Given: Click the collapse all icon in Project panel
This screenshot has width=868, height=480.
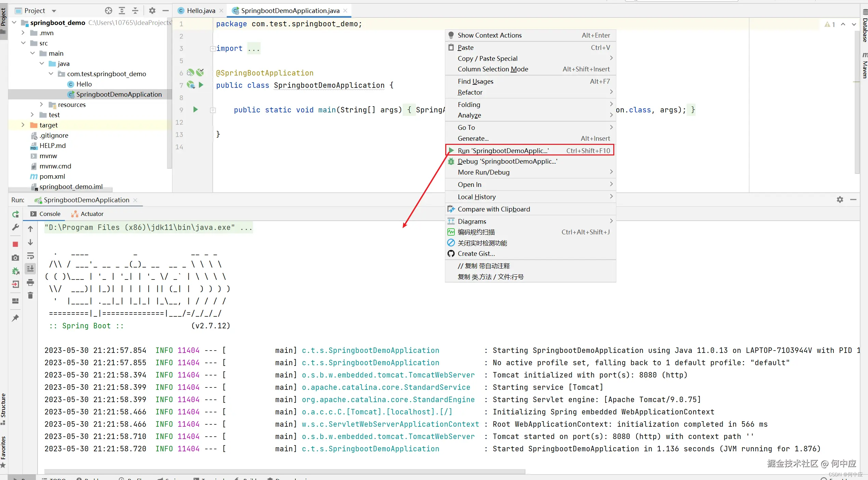Looking at the screenshot, I should (135, 11).
